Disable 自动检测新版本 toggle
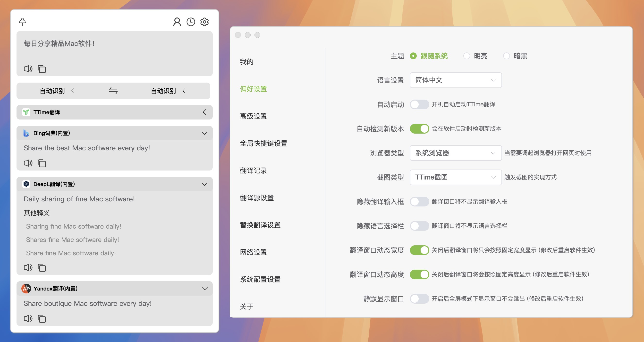This screenshot has width=644, height=342. (x=419, y=129)
